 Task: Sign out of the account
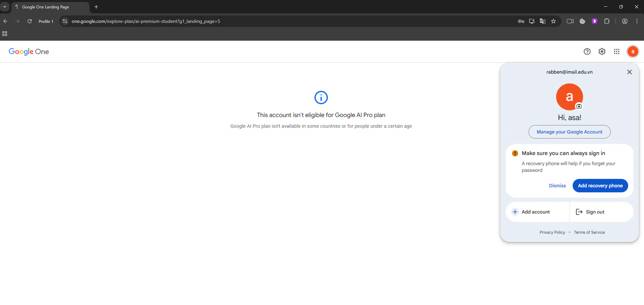point(602,212)
